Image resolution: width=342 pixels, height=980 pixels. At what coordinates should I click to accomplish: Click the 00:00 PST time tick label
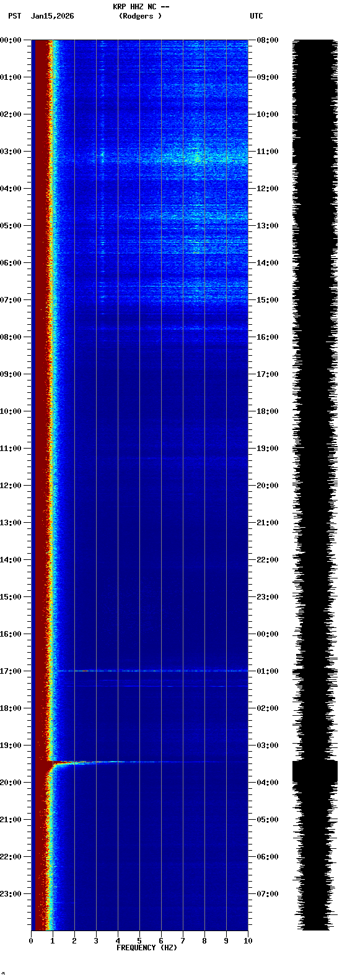(11, 40)
